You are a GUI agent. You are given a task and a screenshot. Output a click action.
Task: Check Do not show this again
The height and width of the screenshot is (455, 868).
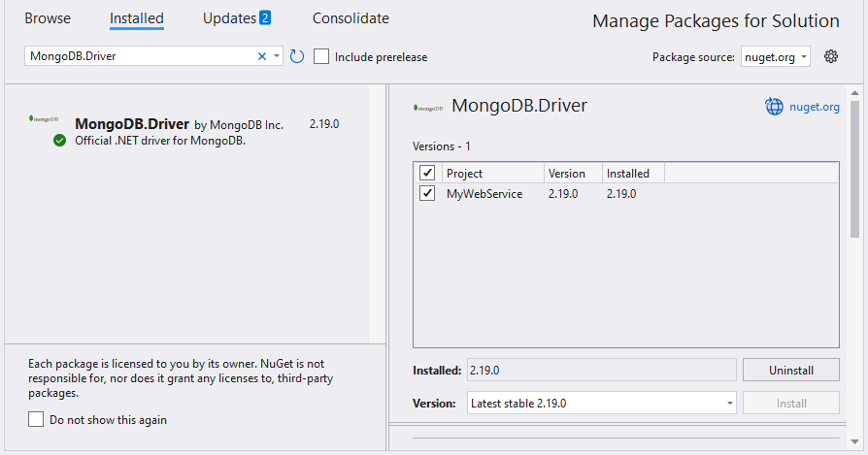click(x=37, y=420)
